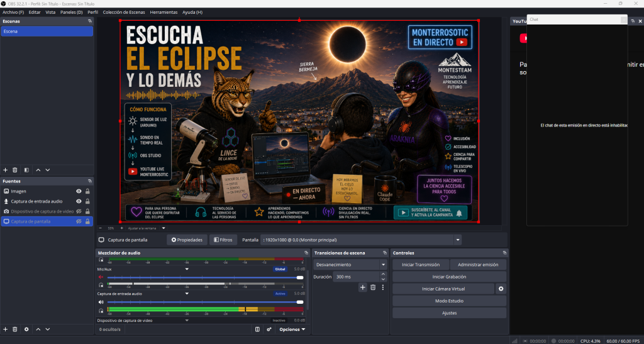Add a transition with the plus icon
Viewport: 644px width, 344px height.
click(363, 287)
